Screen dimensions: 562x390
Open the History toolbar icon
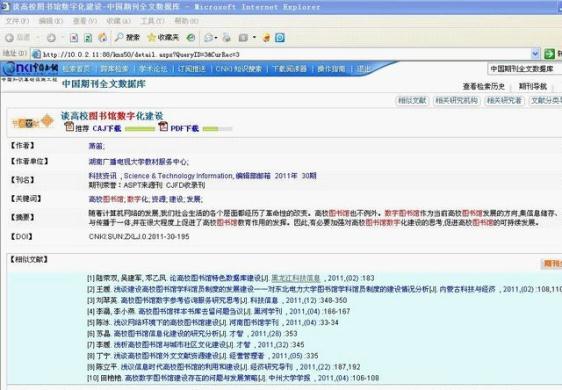point(191,37)
